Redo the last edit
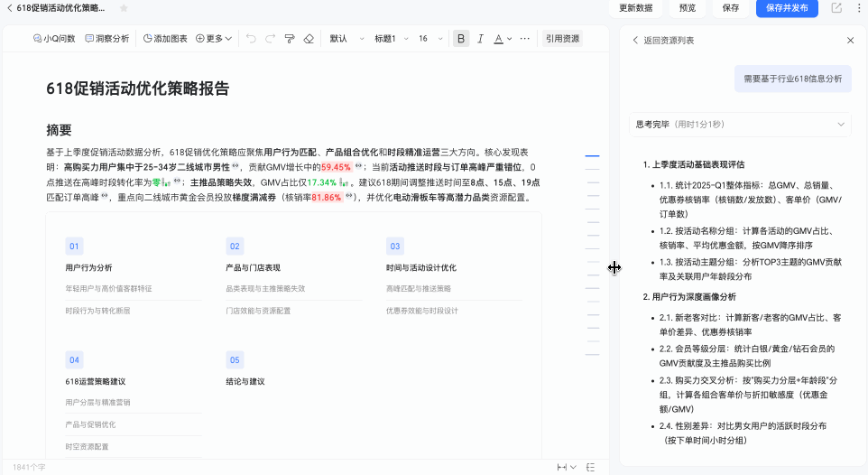This screenshot has width=868, height=475. pos(270,39)
